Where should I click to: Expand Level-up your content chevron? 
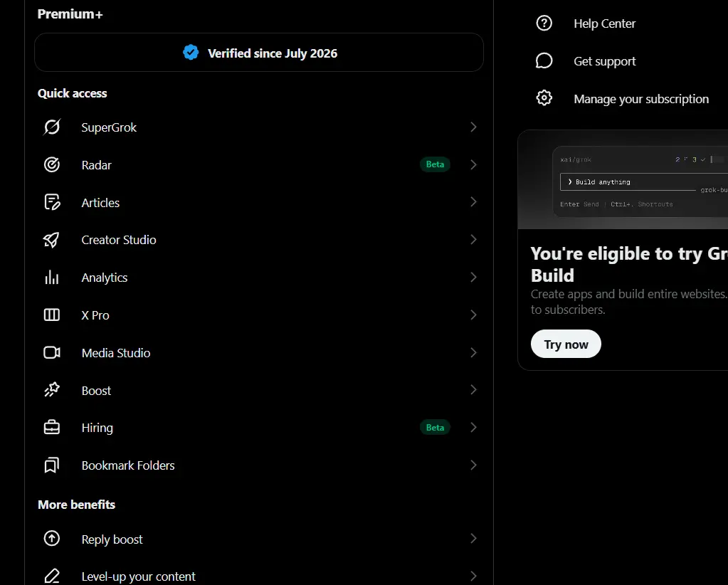(x=473, y=576)
